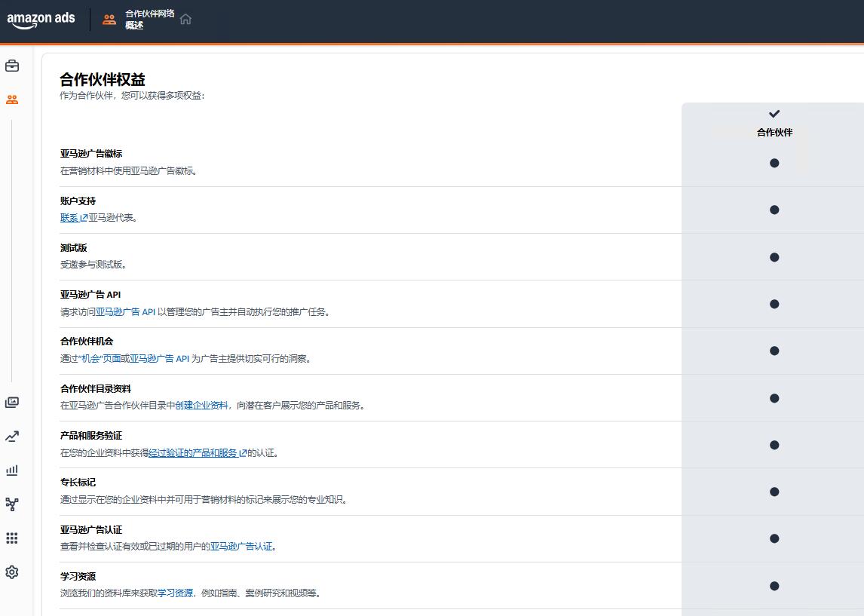
Task: Click the subtitle 作为合作伙伴，您可以获得多项权益
Action: pos(132,96)
